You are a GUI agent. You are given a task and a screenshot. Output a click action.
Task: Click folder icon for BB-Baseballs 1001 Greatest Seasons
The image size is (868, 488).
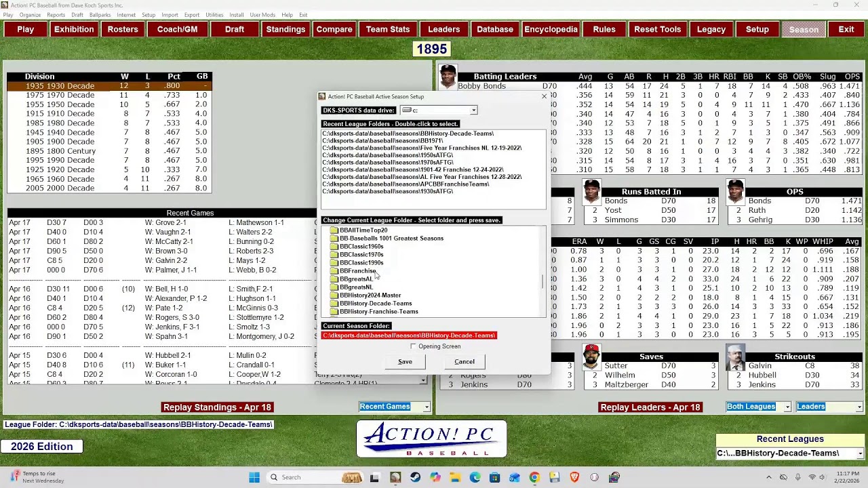[x=334, y=239]
